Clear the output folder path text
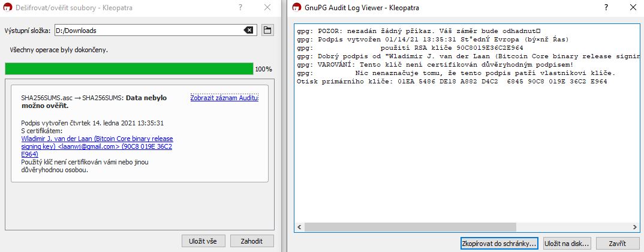The width and height of the screenshot is (644, 252). (248, 30)
